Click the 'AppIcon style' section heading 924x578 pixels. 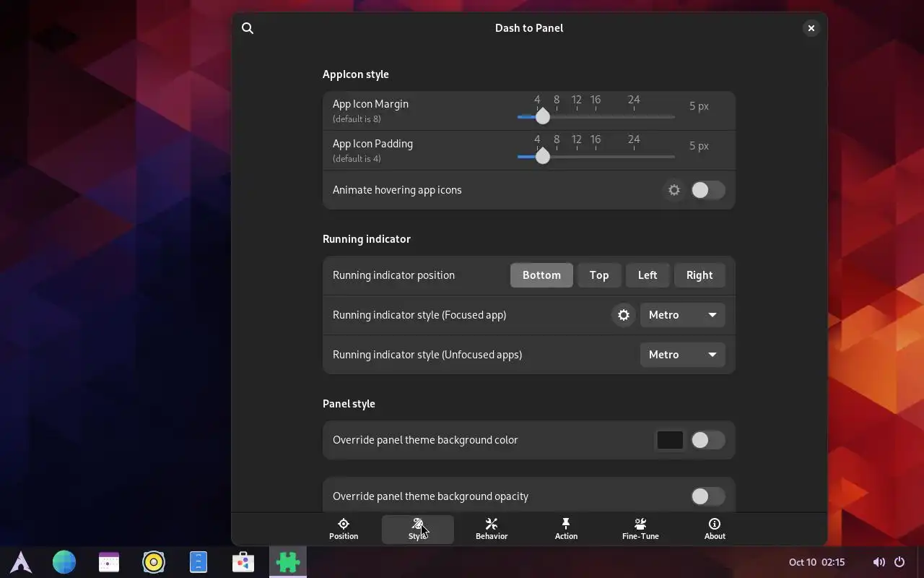point(356,74)
